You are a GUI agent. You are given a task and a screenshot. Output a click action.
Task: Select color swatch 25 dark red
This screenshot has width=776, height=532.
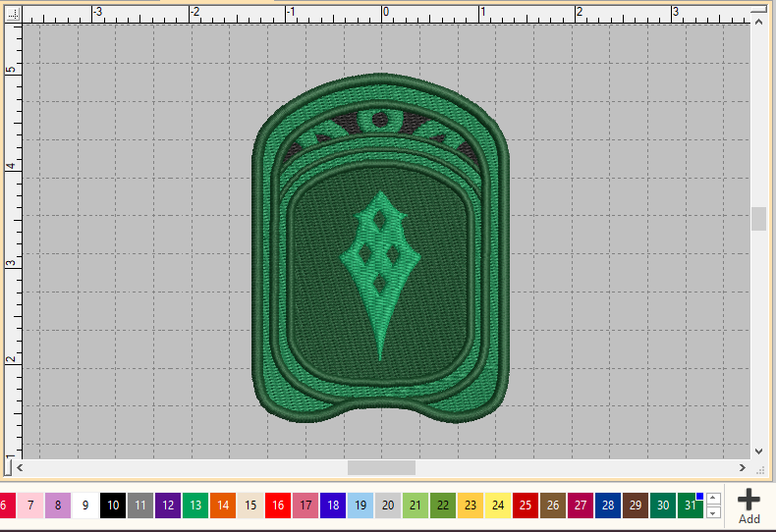pos(526,505)
